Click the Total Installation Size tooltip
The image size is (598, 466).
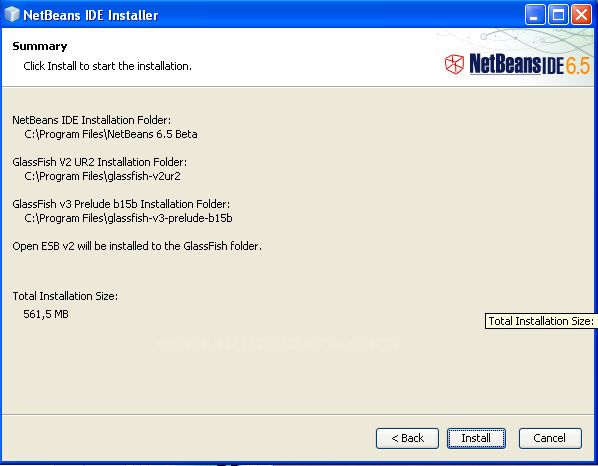(541, 321)
